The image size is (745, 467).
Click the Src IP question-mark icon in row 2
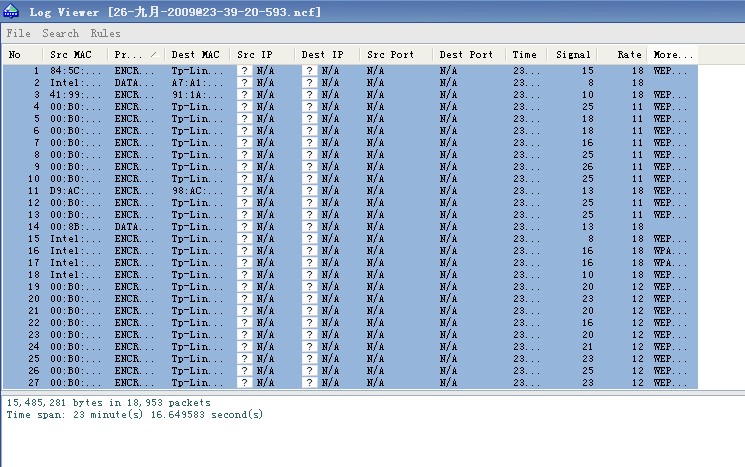click(x=245, y=82)
